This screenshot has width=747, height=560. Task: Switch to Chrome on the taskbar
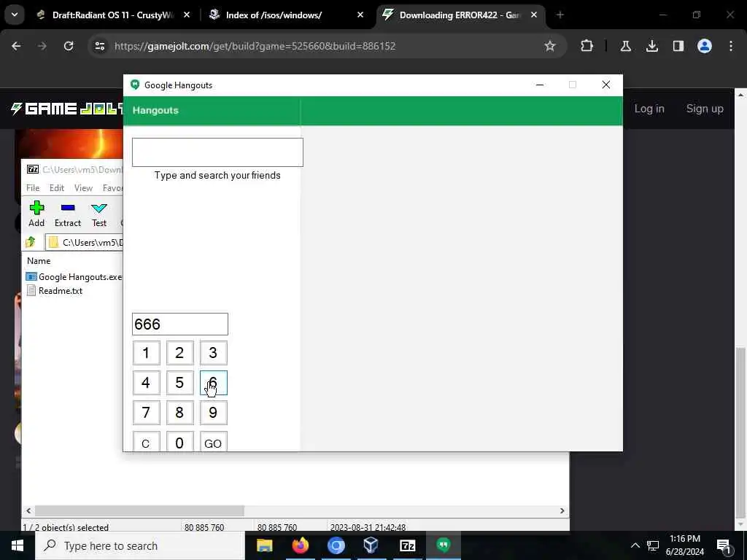click(336, 545)
